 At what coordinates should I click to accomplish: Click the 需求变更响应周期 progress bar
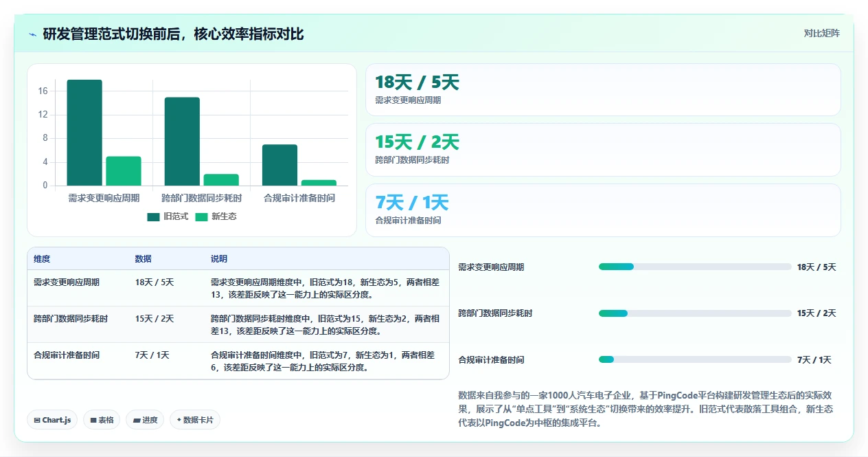(x=695, y=267)
